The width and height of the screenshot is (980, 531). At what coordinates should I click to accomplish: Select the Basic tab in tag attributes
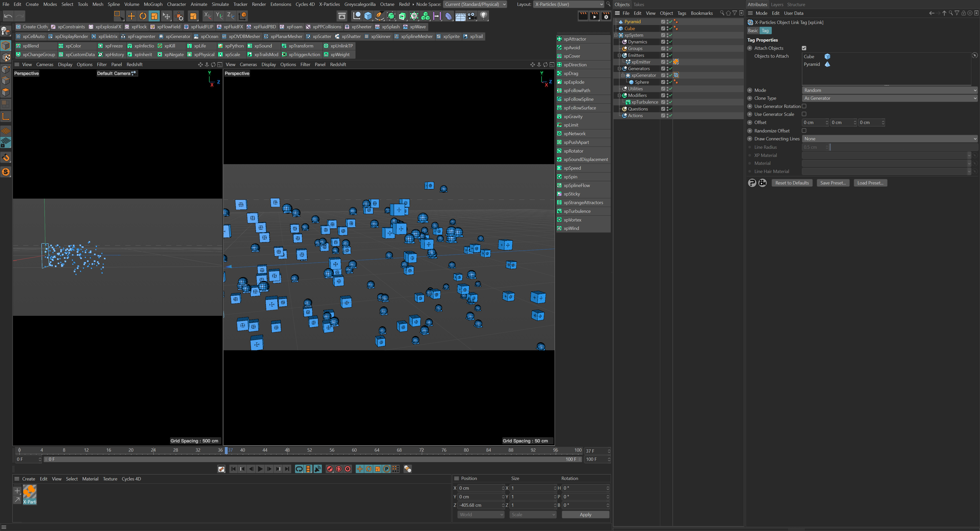point(753,31)
